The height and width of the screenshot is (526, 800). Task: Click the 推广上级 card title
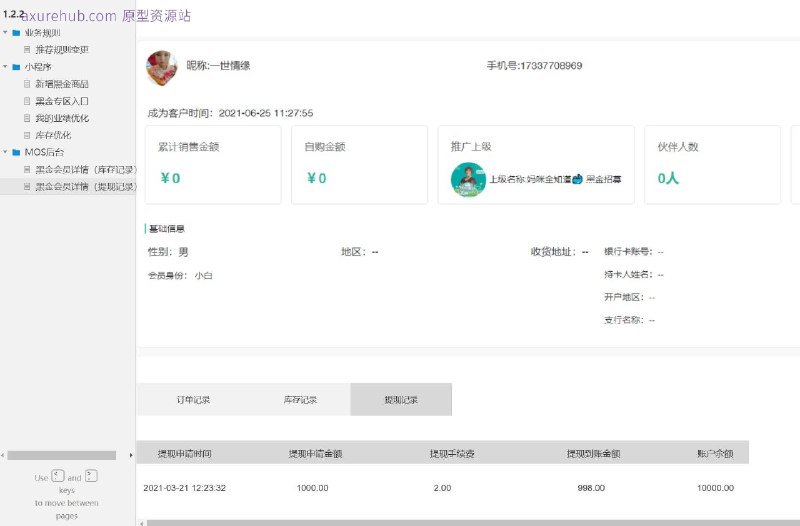click(x=471, y=146)
